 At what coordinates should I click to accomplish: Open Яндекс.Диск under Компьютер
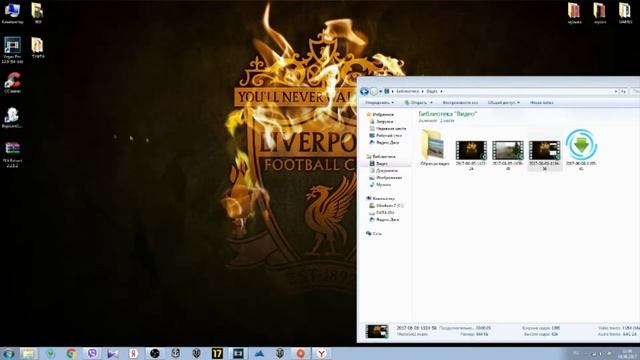click(384, 220)
